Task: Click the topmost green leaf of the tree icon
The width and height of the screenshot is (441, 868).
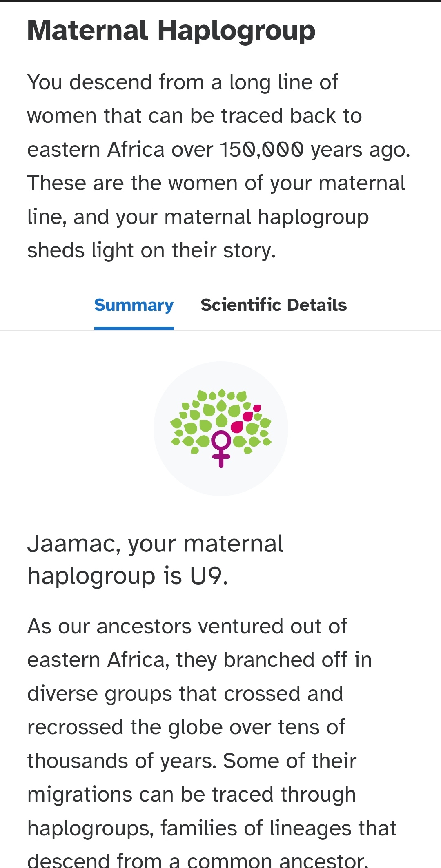Action: (x=221, y=393)
